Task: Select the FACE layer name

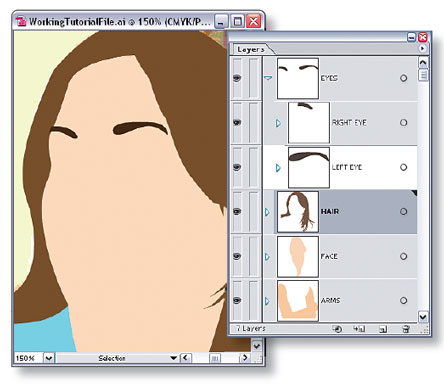Action: (329, 256)
